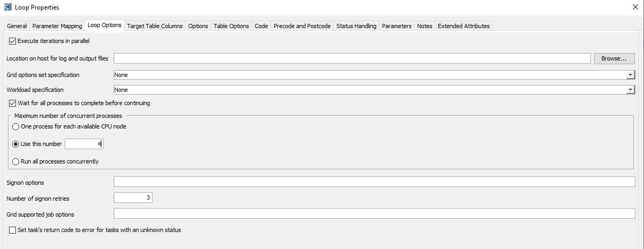Click the concurrent processes number field
644x249 pixels.
84,144
